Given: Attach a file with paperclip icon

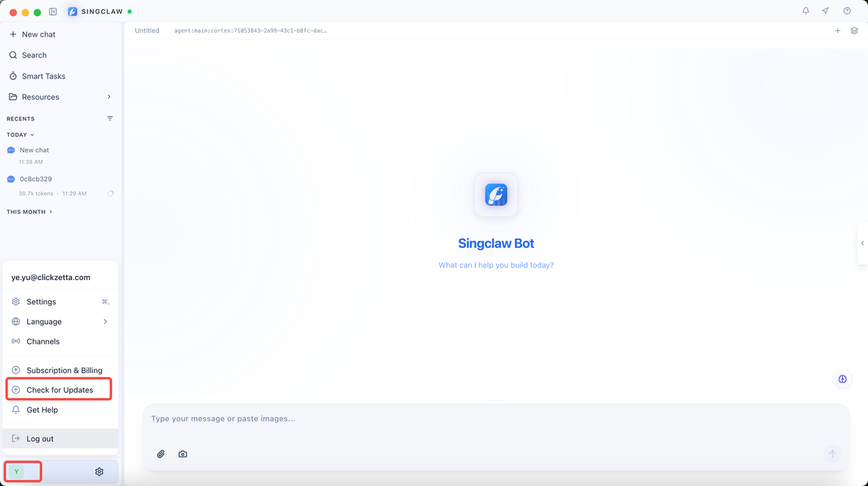Looking at the screenshot, I should (x=161, y=454).
